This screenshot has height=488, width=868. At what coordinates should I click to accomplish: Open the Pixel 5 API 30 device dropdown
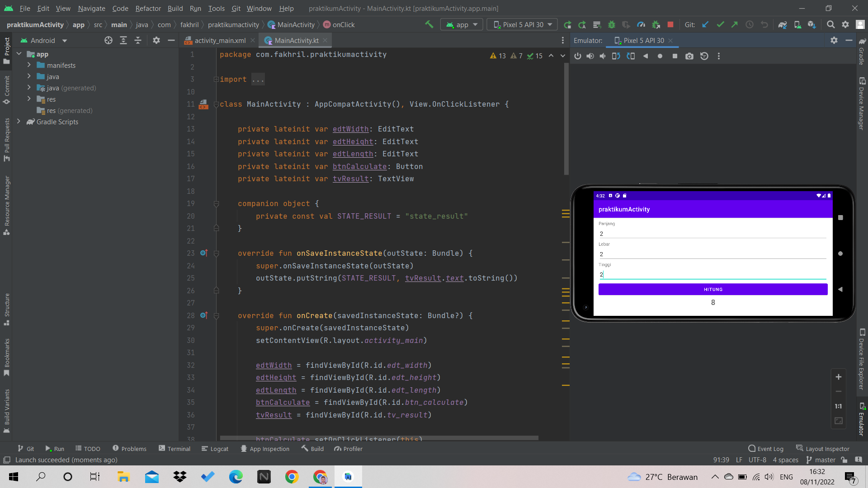tap(522, 24)
